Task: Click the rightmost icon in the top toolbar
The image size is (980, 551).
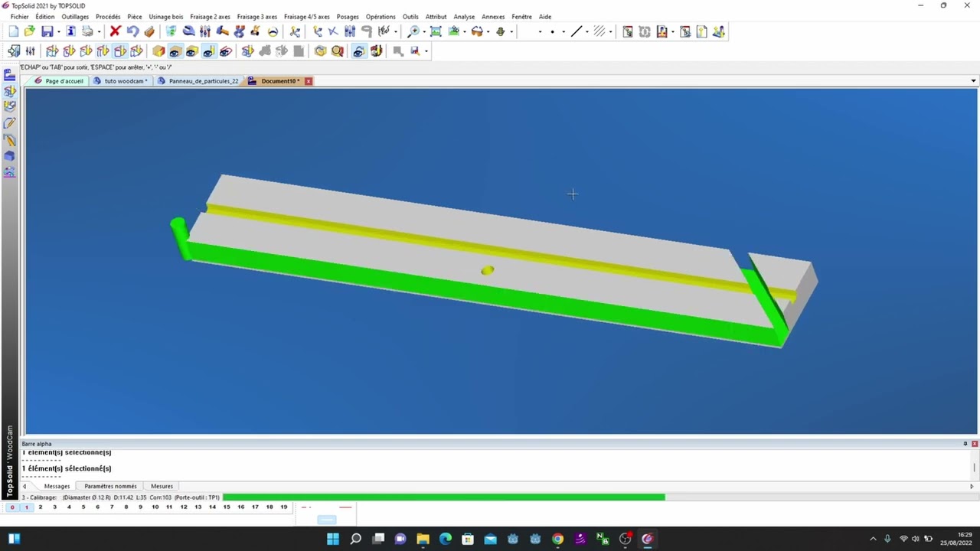Action: point(718,31)
